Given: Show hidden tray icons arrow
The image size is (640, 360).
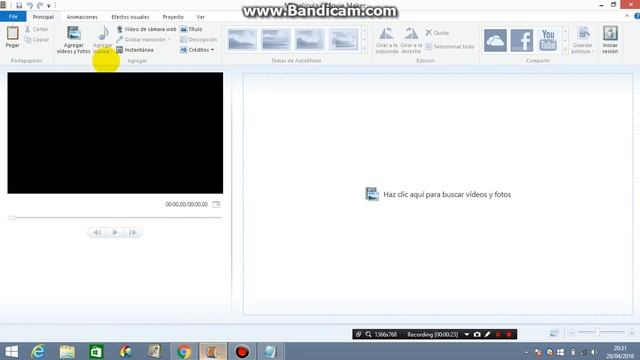Looking at the screenshot, I should tap(527, 352).
